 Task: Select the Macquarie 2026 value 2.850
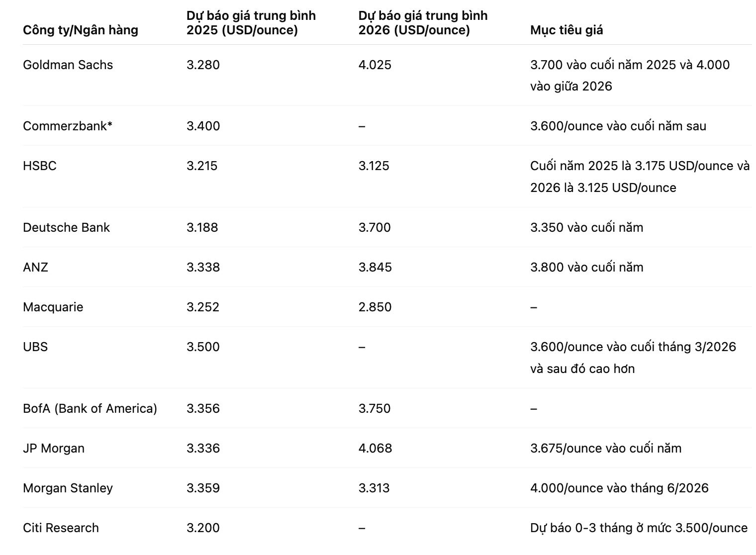[x=375, y=307]
